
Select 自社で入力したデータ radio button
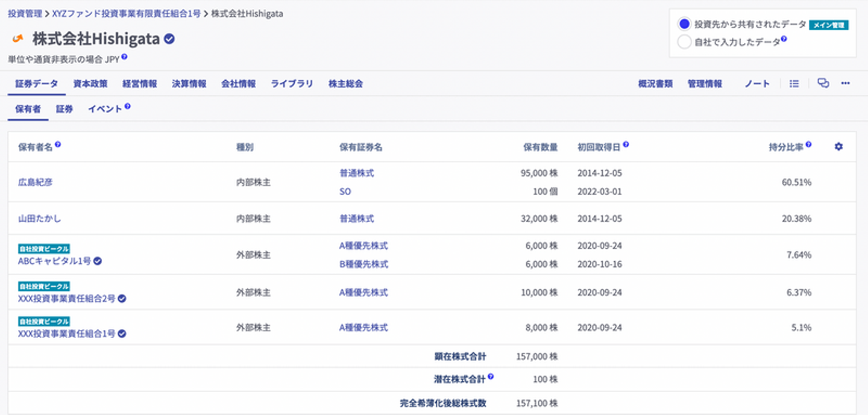pyautogui.click(x=684, y=42)
